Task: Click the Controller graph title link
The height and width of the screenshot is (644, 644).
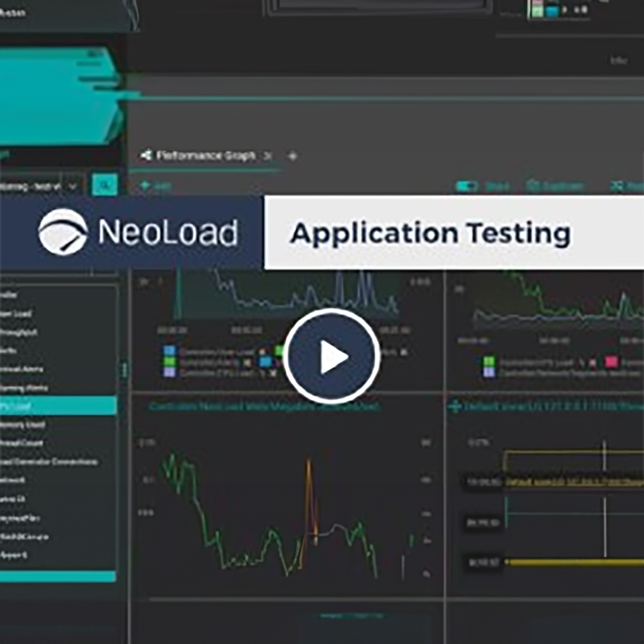Action: coord(265,407)
